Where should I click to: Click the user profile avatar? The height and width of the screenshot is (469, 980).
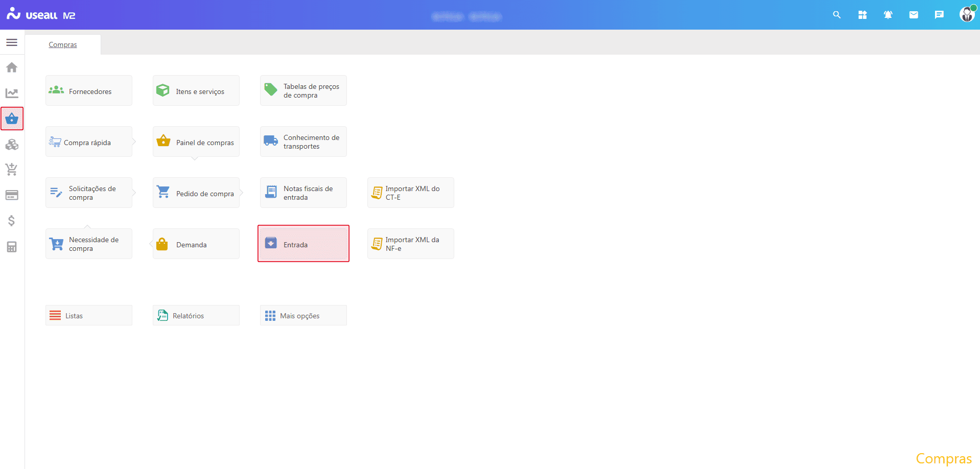click(967, 15)
